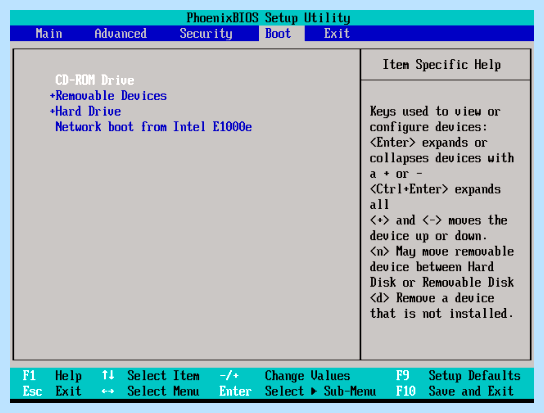Click the left-right arrows Select Menu icon
This screenshot has height=413, width=544.
click(x=108, y=391)
